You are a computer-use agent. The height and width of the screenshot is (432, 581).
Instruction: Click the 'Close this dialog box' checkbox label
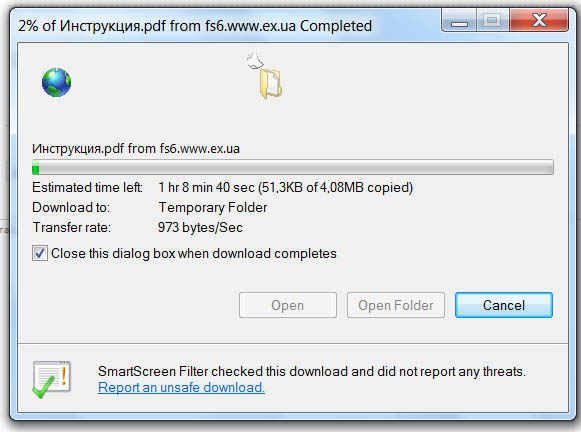point(194,253)
